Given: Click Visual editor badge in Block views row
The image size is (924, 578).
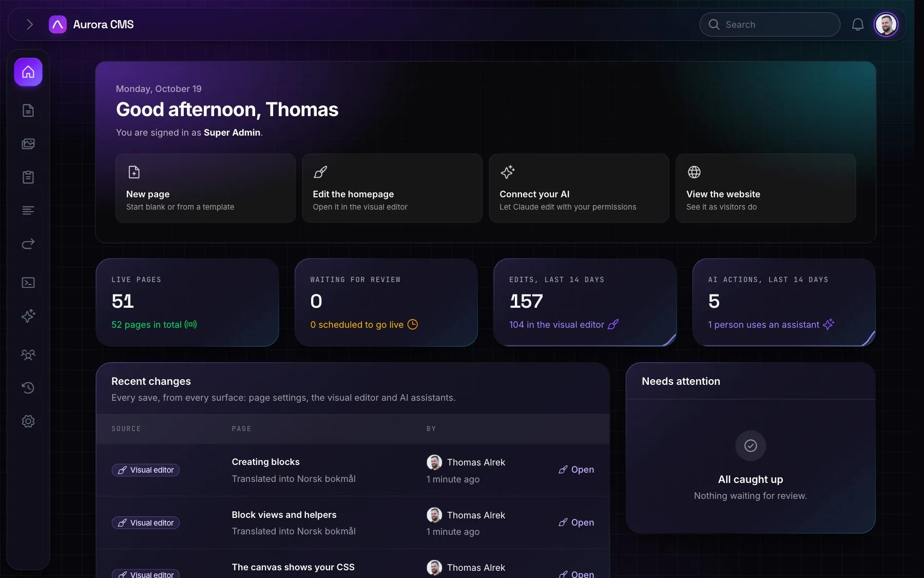Looking at the screenshot, I should [146, 523].
